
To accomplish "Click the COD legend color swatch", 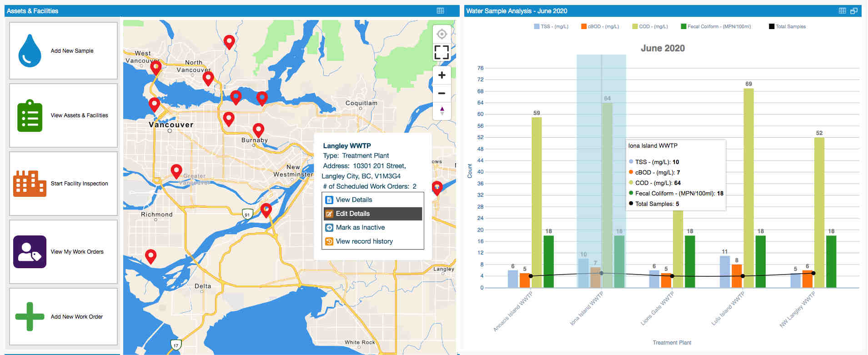I will coord(635,27).
